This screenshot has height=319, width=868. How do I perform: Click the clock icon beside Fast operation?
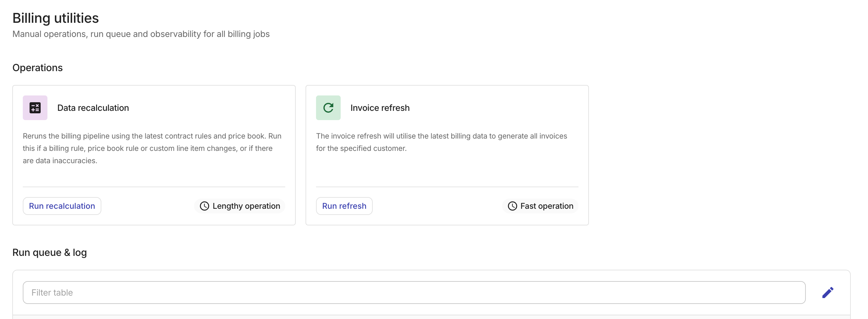(512, 206)
